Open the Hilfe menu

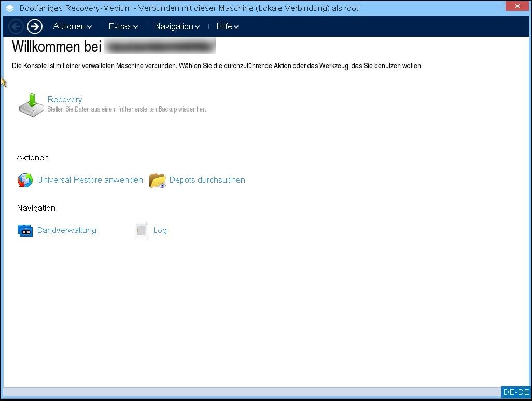[227, 26]
